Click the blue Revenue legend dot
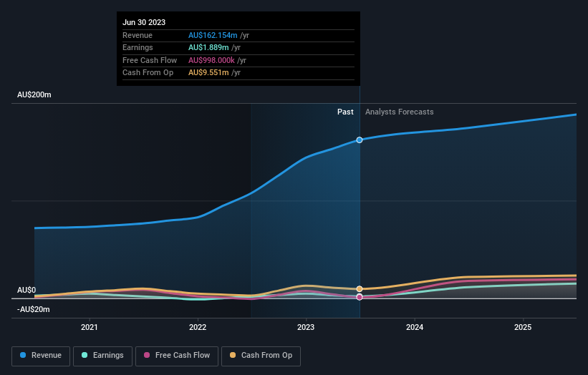This screenshot has width=588, height=375. pos(23,355)
